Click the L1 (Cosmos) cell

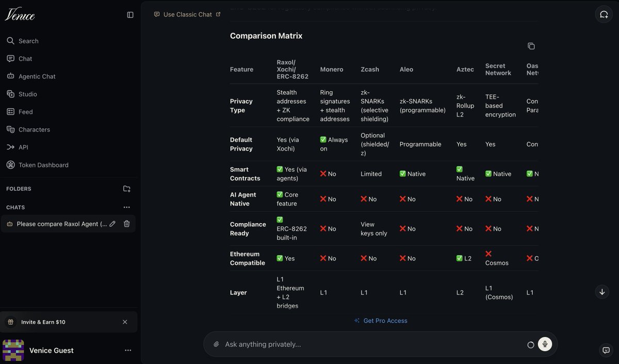point(499,292)
